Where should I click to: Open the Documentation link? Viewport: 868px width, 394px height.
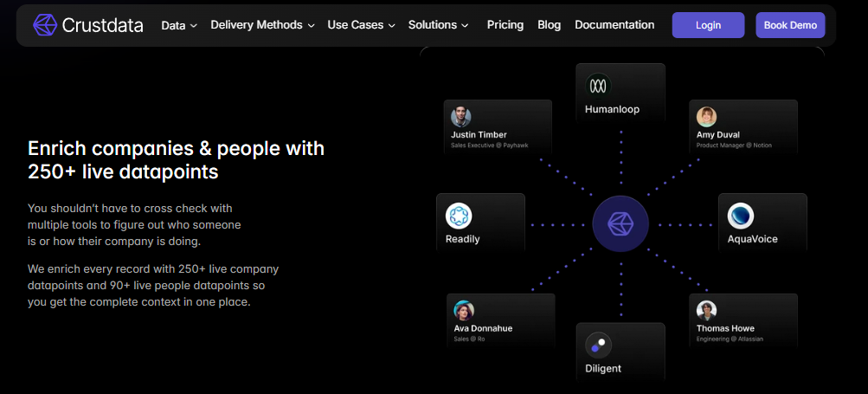tap(614, 25)
